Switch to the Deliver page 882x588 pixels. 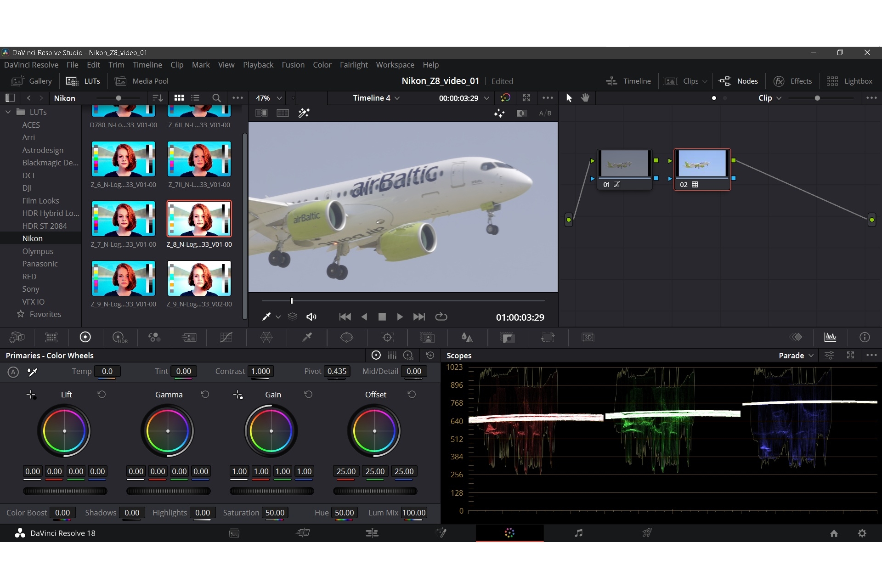tap(647, 533)
